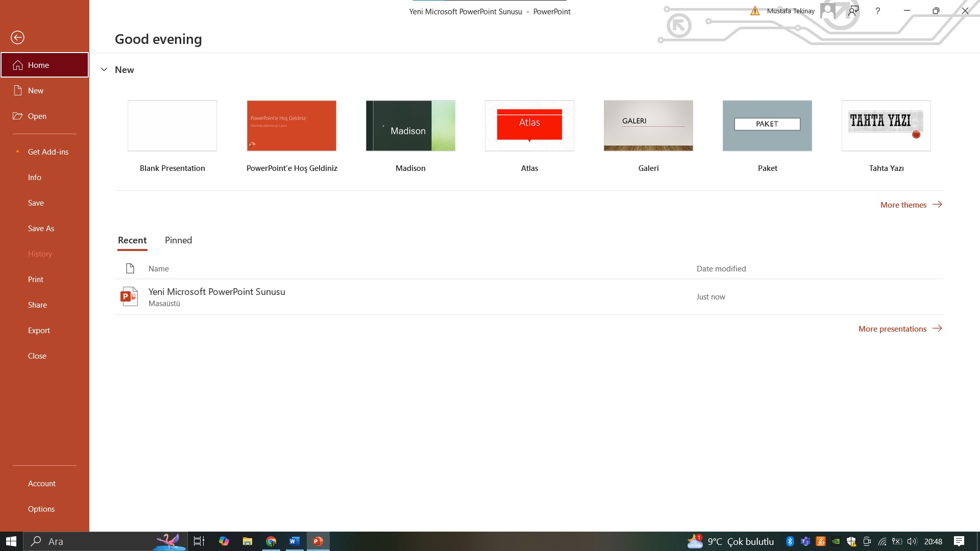Click the account profile picture icon
Viewport: 980px width, 551px height.
click(828, 11)
